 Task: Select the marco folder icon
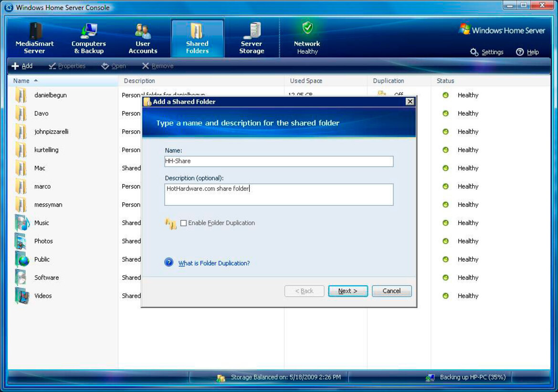[21, 186]
